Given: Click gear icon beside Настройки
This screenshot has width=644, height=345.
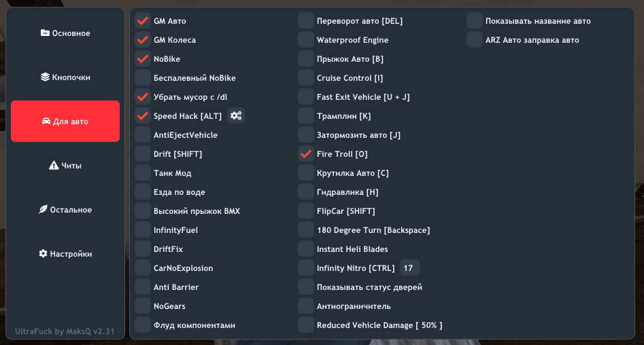Looking at the screenshot, I should click(43, 254).
